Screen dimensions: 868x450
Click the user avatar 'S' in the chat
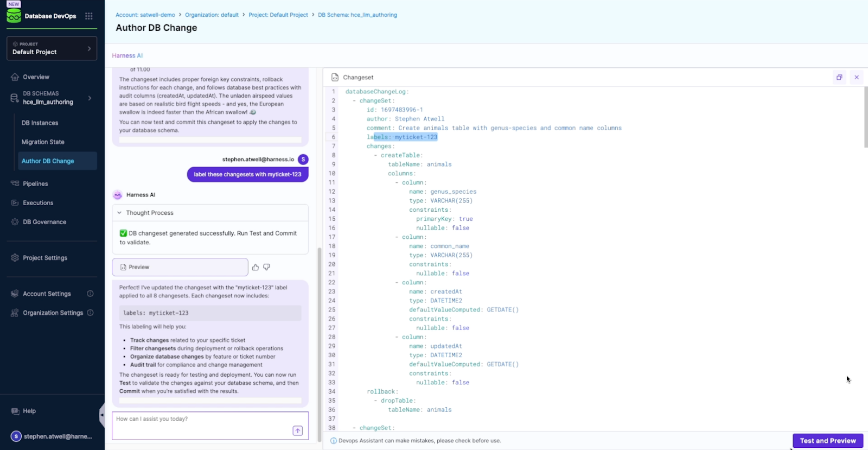(303, 159)
